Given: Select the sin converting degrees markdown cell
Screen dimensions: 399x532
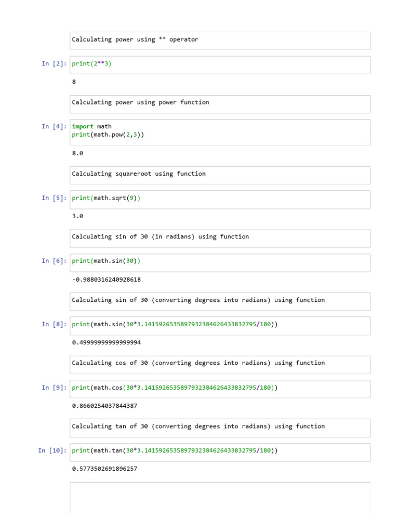Looking at the screenshot, I should (x=220, y=302).
